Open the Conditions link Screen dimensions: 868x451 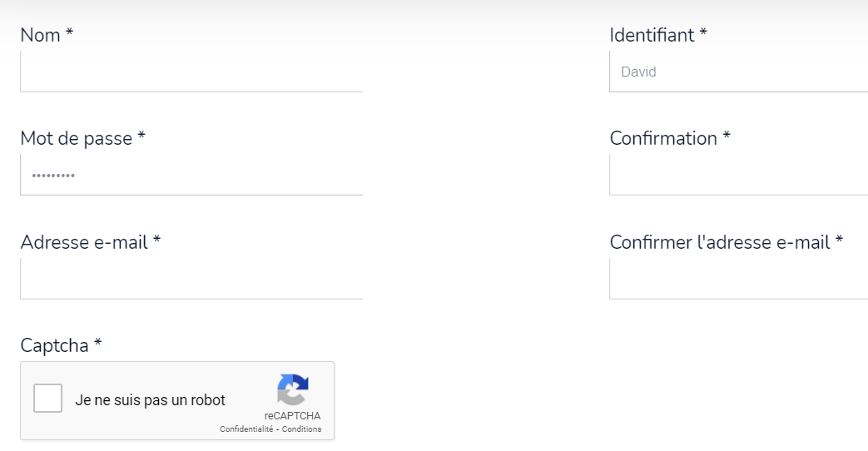click(302, 429)
